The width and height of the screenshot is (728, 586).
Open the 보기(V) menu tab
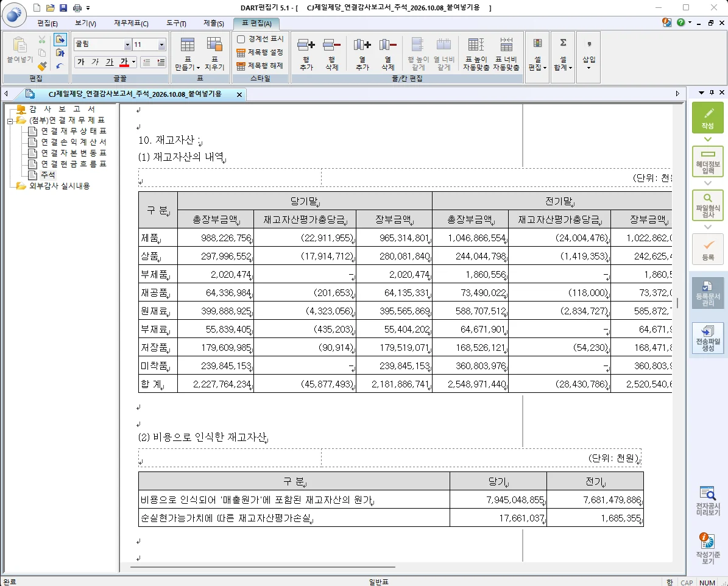click(85, 23)
